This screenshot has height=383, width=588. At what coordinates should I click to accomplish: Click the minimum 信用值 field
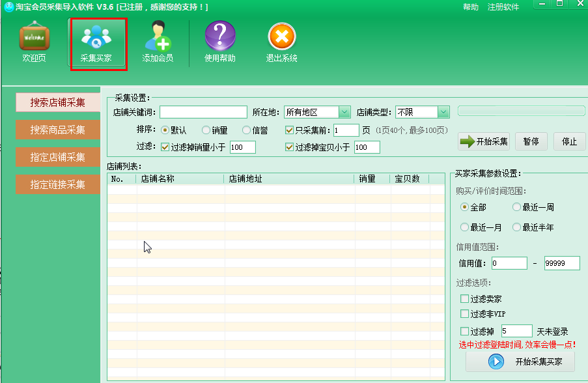click(x=509, y=263)
